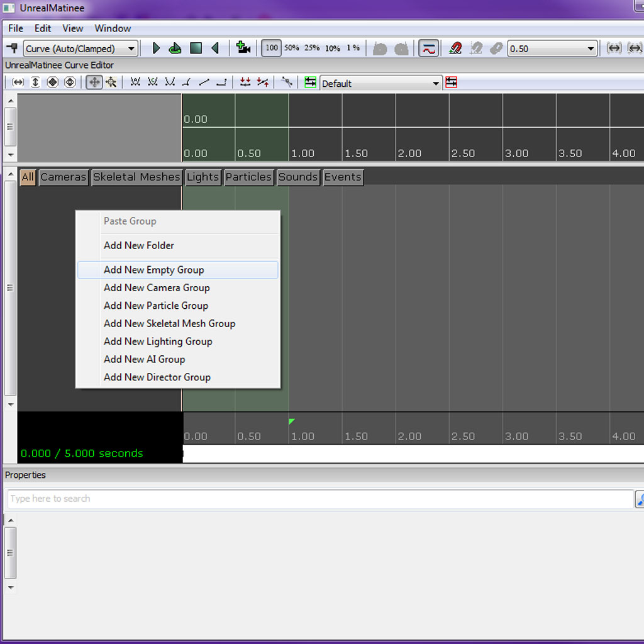
Task: Click the fit view to selected icon
Action: pos(635,48)
